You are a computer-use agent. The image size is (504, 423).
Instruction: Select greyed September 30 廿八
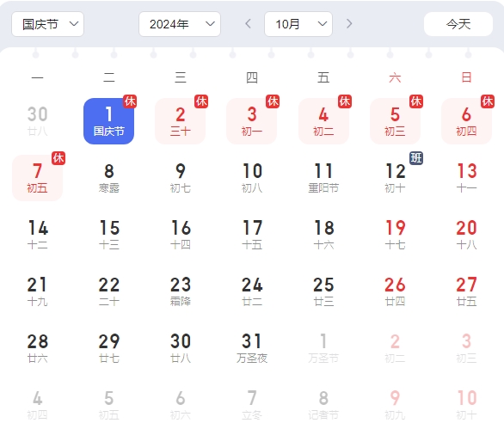point(37,121)
